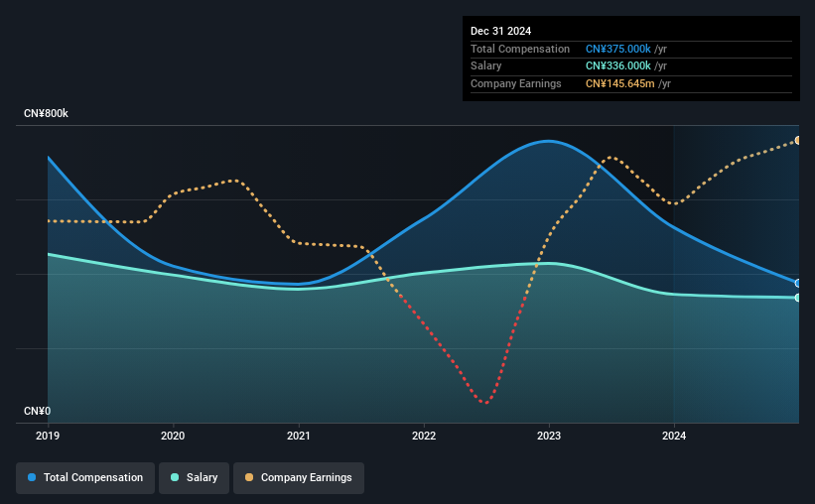This screenshot has height=504, width=815.
Task: Select the 2024 x-axis label
Action: (674, 436)
